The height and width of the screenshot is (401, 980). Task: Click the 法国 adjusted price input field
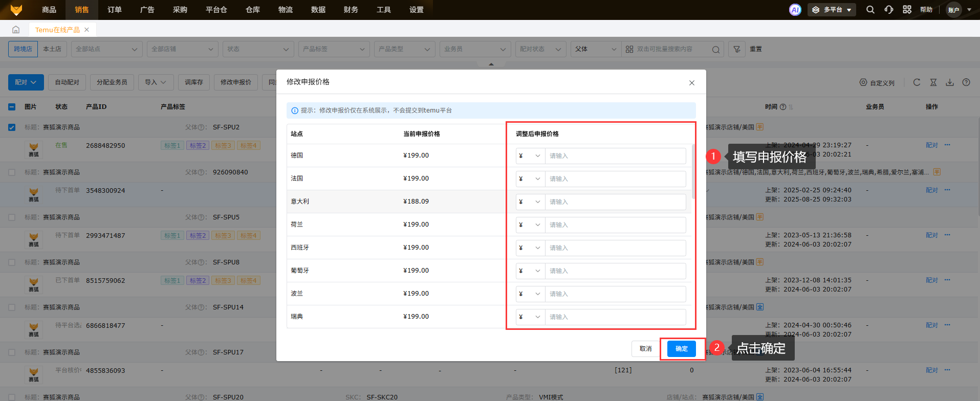tap(616, 179)
